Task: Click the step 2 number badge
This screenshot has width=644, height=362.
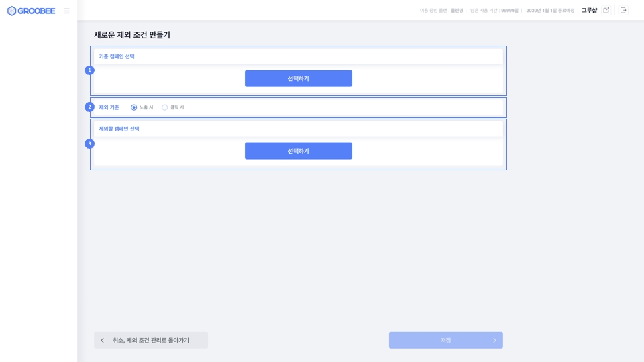Action: (89, 107)
